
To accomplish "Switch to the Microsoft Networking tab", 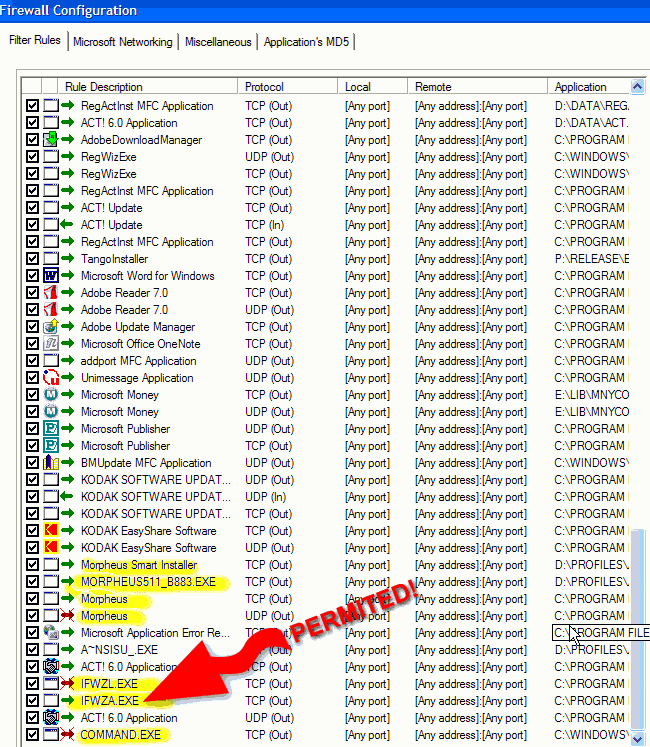I will tap(122, 42).
